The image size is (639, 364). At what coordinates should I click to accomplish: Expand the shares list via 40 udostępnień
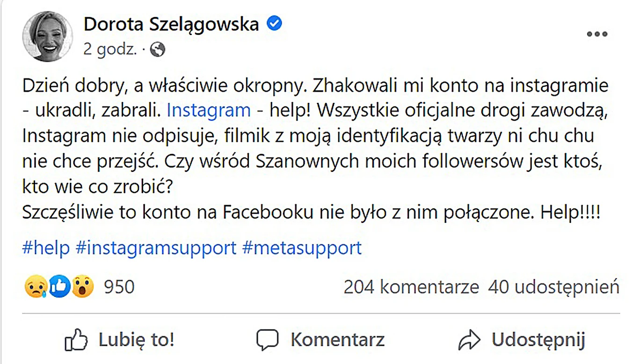[552, 287]
